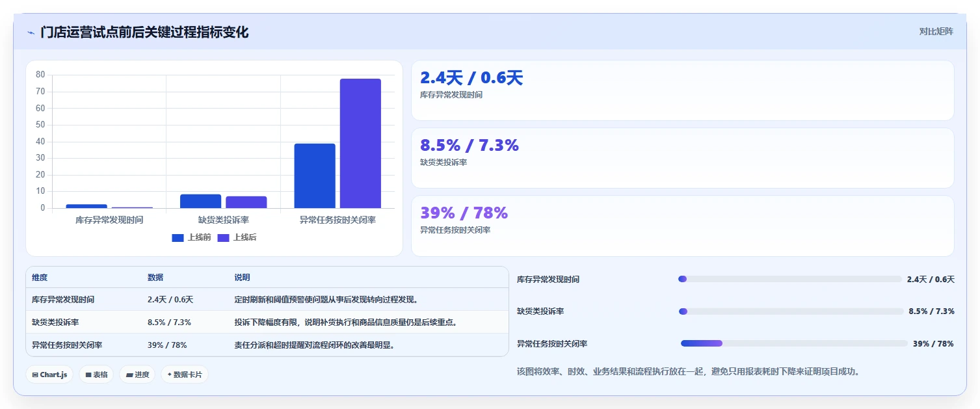Click the header icon beside 门店运营试点前后关键过程指标变化
The width and height of the screenshot is (980, 409).
(x=31, y=33)
